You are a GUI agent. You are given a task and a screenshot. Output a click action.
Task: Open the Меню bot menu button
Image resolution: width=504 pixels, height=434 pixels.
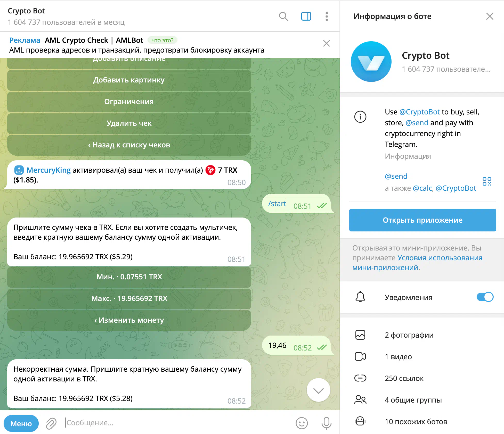pos(21,423)
